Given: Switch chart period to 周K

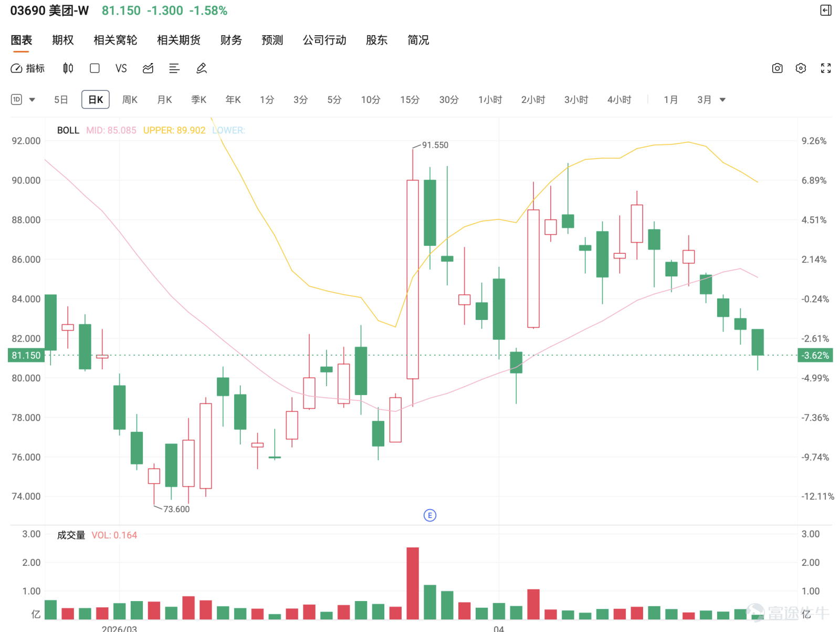Looking at the screenshot, I should click(130, 100).
